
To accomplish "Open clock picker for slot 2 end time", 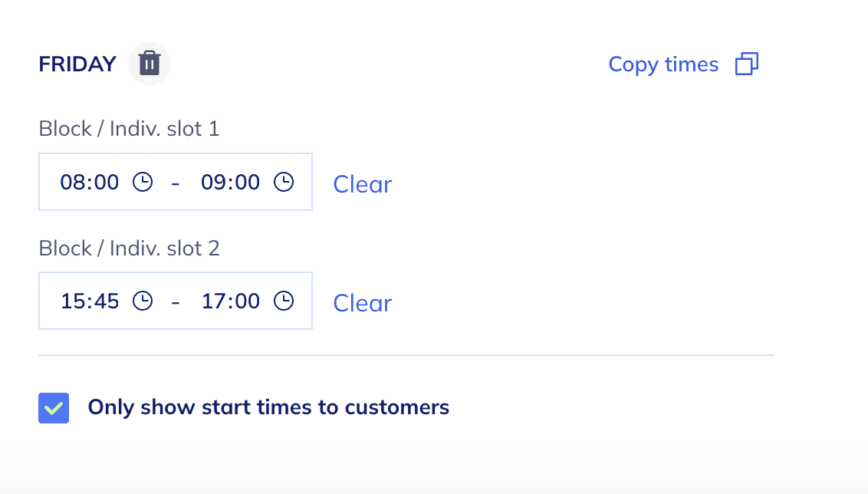I will pos(284,301).
